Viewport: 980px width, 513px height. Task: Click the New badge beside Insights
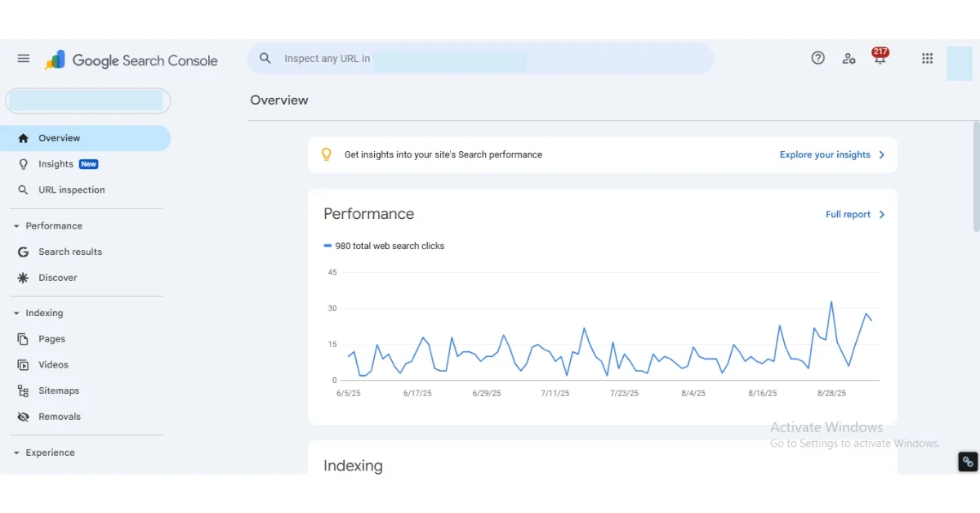tap(88, 164)
